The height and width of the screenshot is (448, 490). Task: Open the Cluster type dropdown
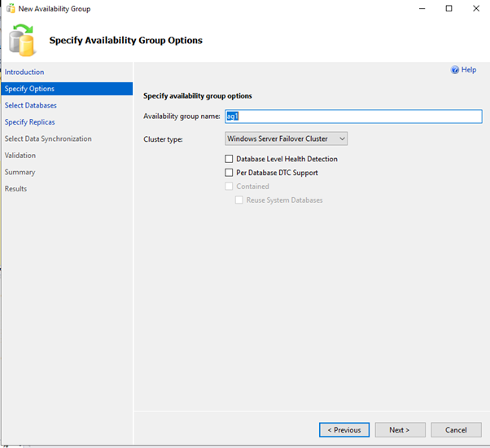tap(287, 139)
